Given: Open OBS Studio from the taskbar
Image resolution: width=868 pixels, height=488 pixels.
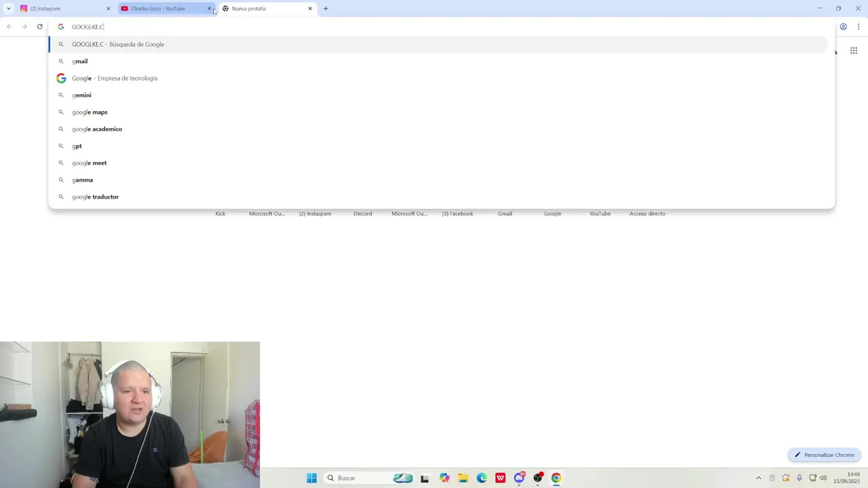Looking at the screenshot, I should pyautogui.click(x=538, y=478).
